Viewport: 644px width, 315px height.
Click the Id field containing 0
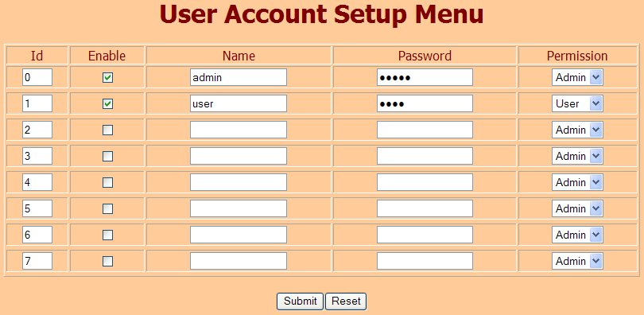click(37, 77)
